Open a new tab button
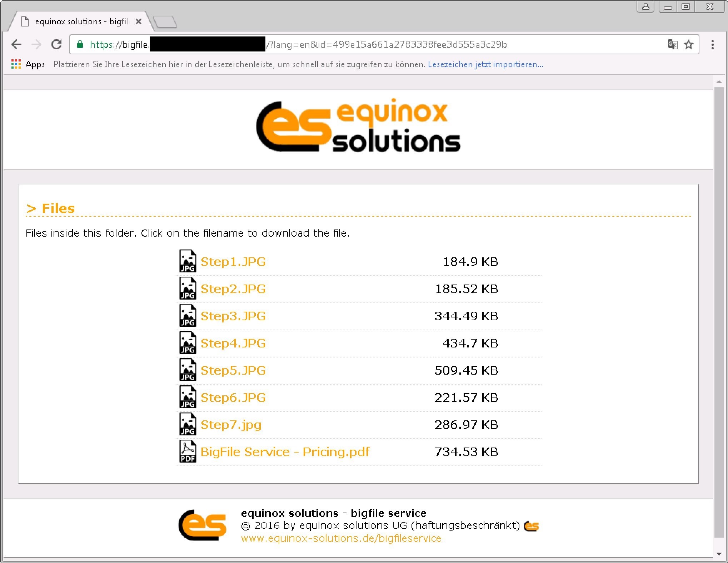 coord(165,22)
